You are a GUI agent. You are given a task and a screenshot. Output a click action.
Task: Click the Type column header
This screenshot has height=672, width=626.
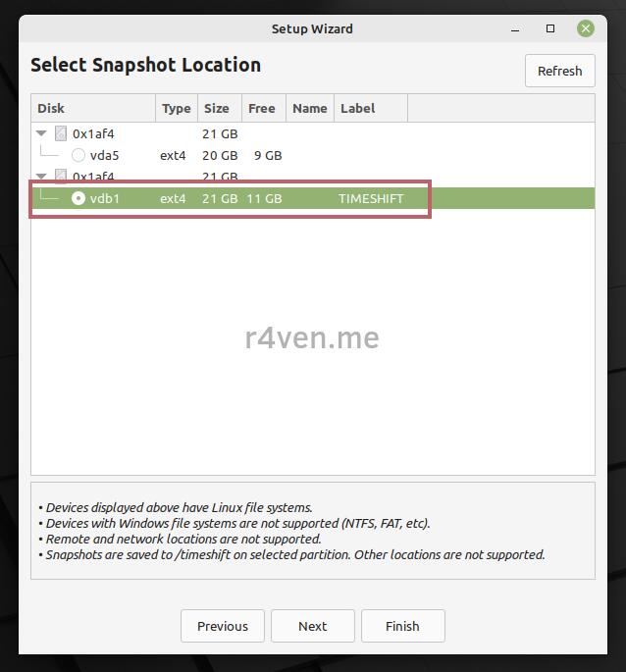click(177, 108)
